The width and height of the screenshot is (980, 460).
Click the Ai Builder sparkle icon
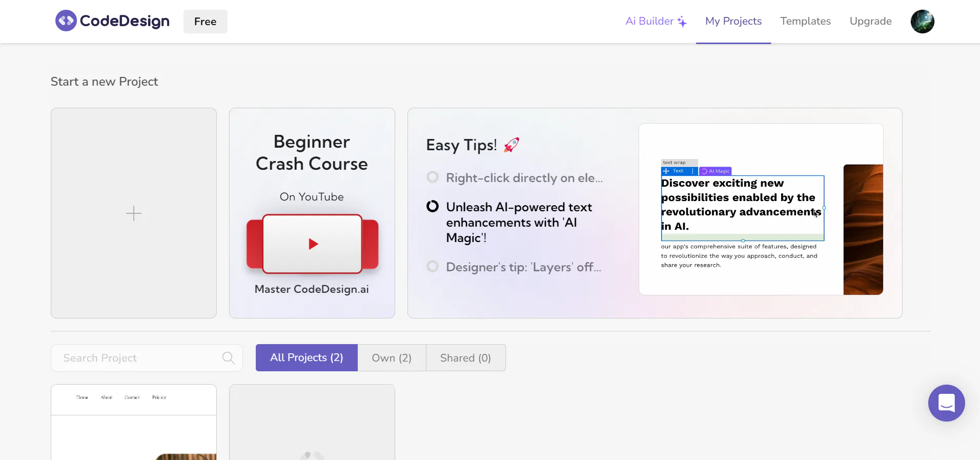[x=682, y=22]
